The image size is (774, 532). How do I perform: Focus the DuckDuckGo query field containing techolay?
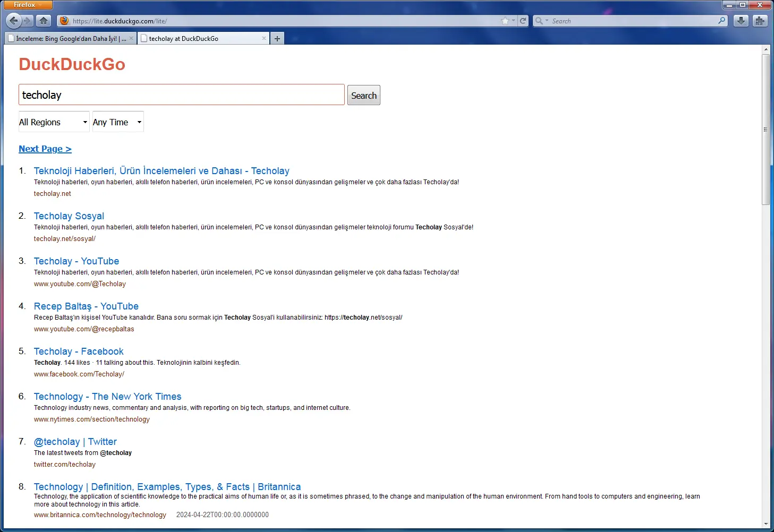coord(182,95)
